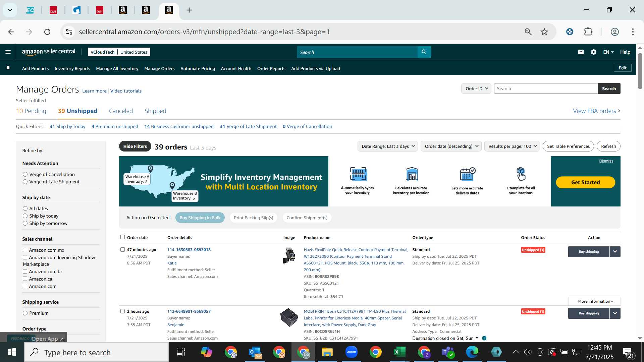Open the Chrome profile avatar icon
The image size is (644, 362).
[x=614, y=32]
